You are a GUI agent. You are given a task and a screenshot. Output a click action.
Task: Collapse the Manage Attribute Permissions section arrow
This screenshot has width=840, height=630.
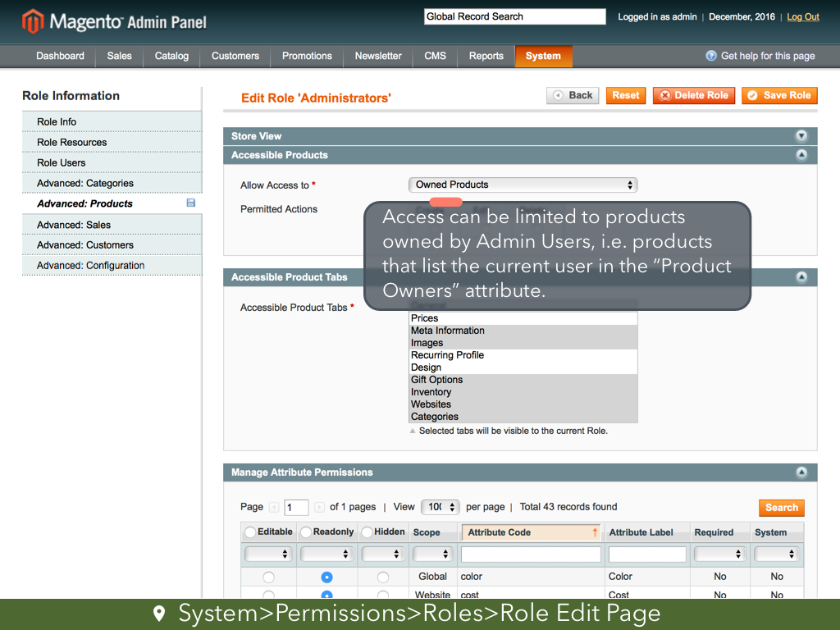(801, 472)
